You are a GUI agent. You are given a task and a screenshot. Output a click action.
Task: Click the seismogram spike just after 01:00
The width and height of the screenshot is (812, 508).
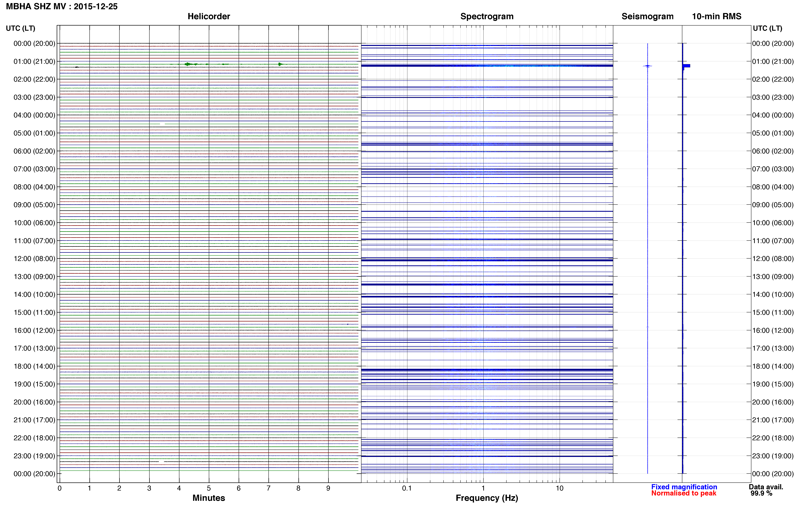648,66
